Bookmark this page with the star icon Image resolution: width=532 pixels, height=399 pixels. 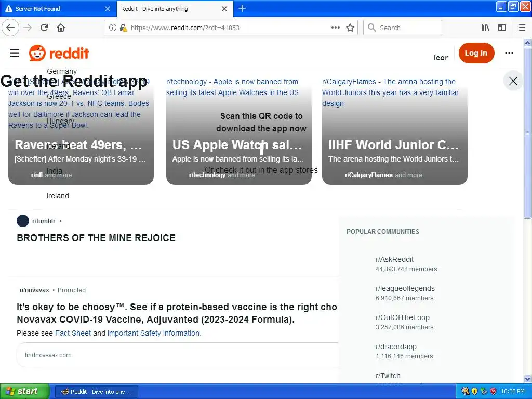point(350,28)
